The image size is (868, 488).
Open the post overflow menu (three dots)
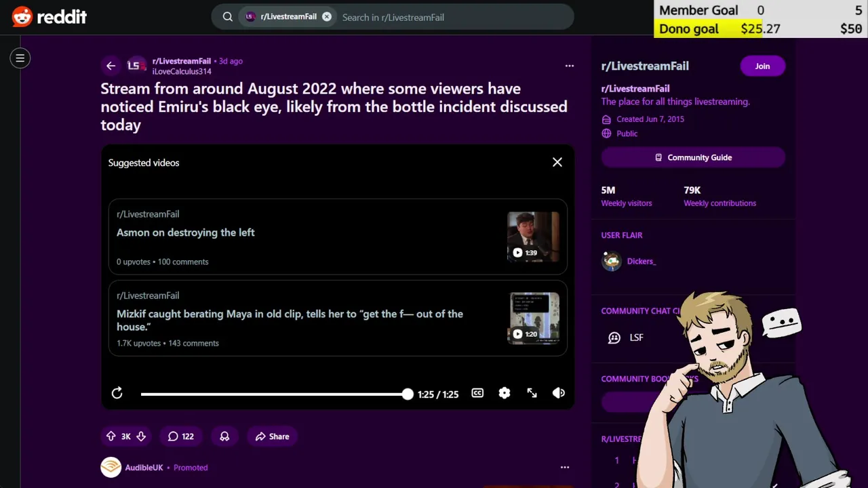570,66
